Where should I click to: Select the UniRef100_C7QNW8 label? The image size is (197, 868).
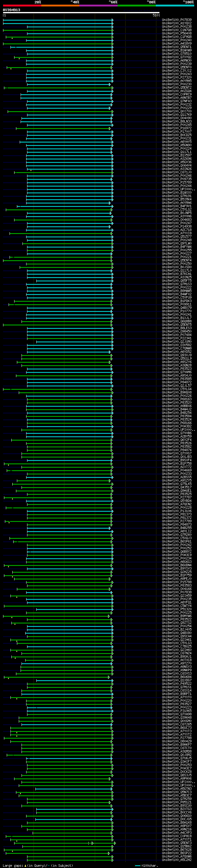(177, 348)
